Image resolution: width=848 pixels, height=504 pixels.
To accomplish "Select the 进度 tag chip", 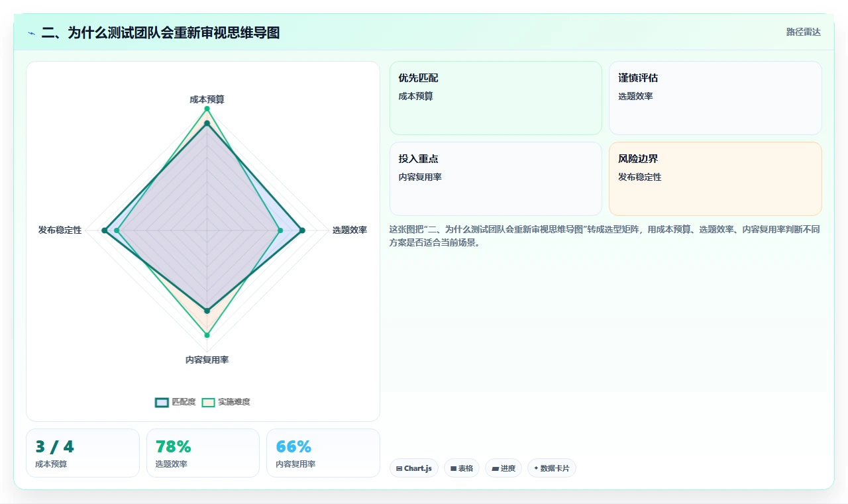I will click(503, 468).
